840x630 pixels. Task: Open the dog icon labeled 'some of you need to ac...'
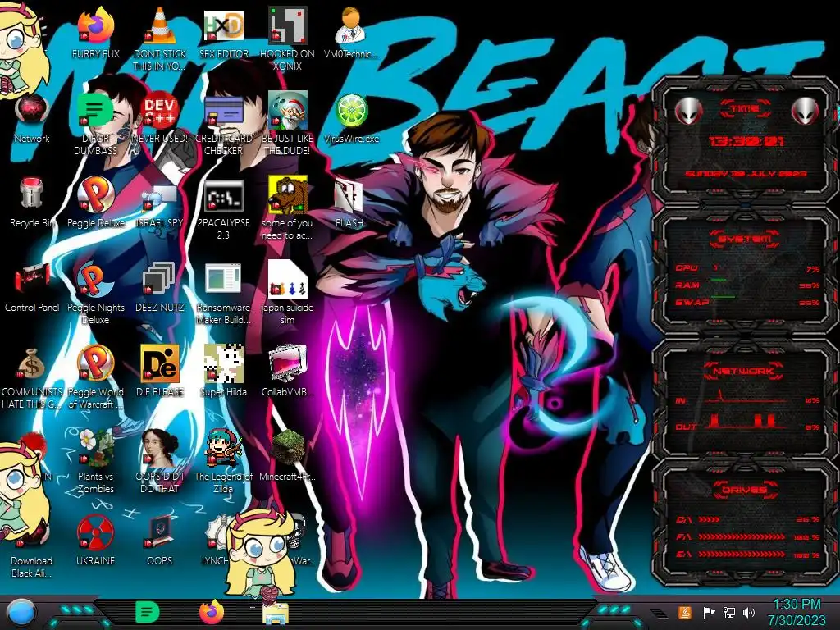288,194
